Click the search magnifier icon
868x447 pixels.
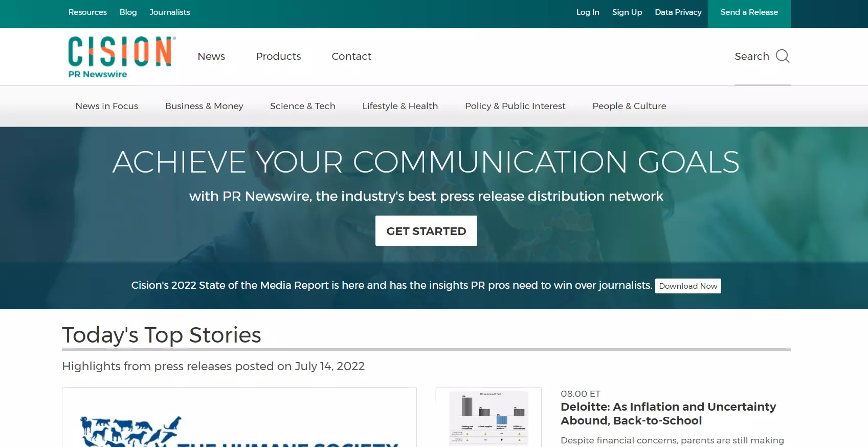tap(783, 56)
